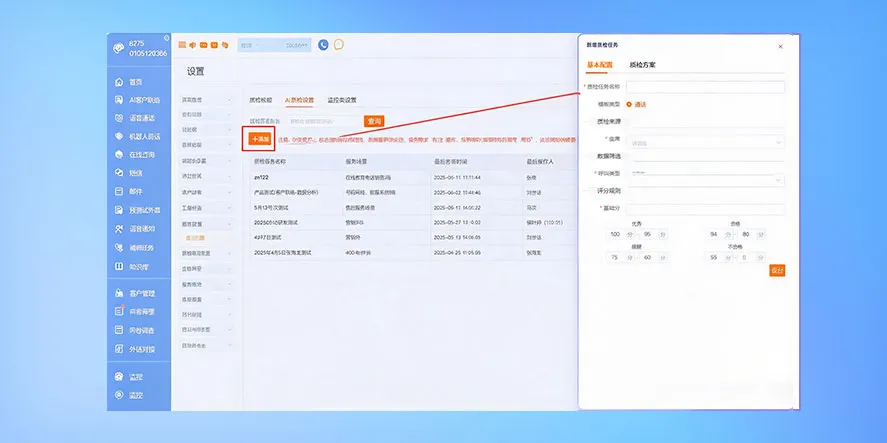Viewport: 887px width, 443px height.
Task: Open 语音通知 voice notification
Action: 135,229
